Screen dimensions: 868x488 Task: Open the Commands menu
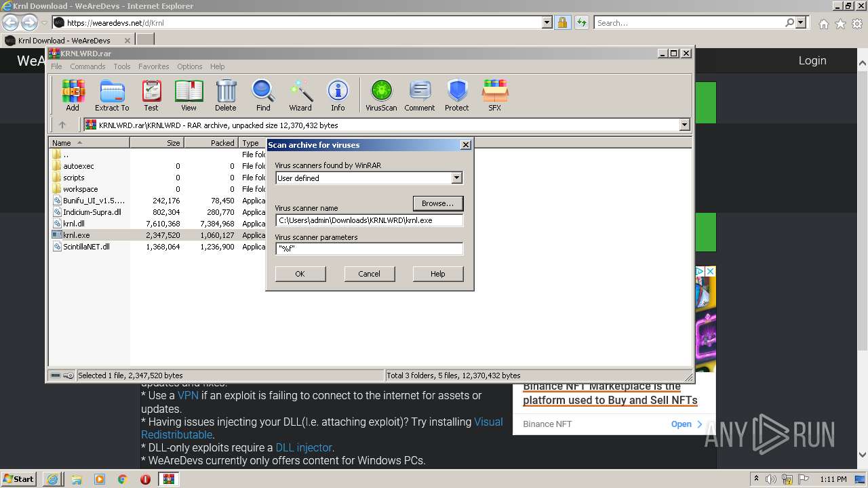coord(87,66)
